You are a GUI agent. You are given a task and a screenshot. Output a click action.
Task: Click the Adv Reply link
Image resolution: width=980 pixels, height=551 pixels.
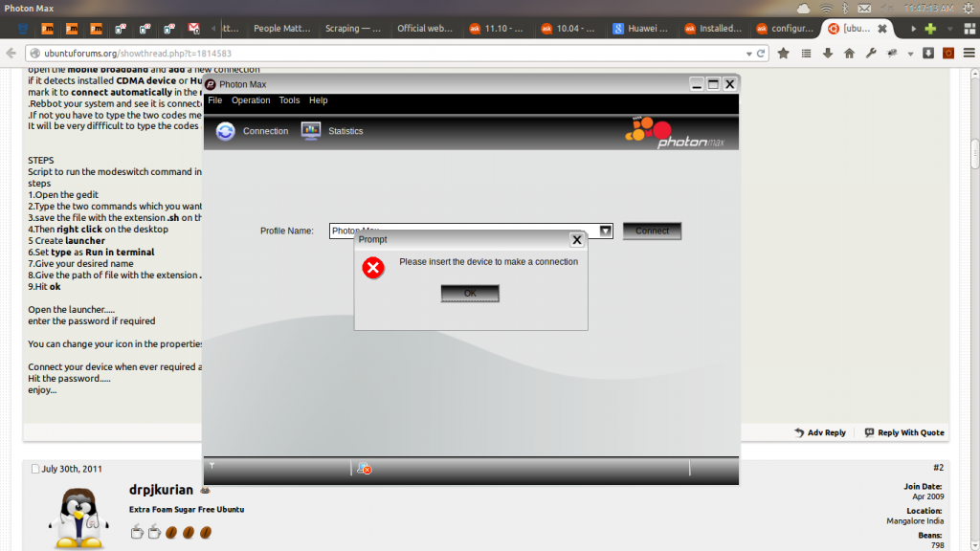point(820,432)
